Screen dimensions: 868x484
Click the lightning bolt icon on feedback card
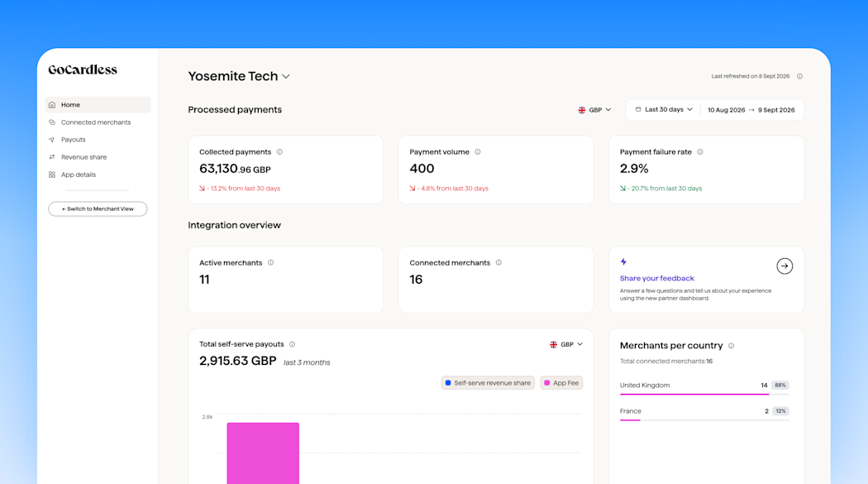pos(623,261)
